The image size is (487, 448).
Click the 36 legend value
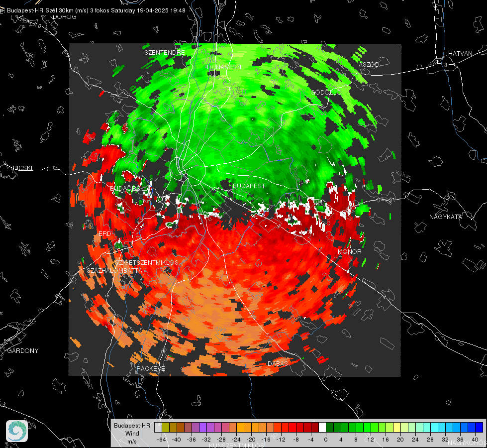460,440
